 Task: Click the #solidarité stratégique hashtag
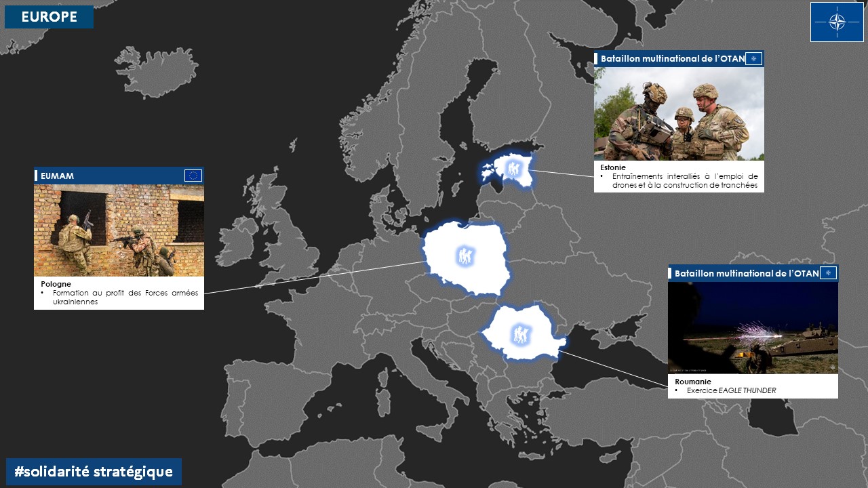[94, 471]
